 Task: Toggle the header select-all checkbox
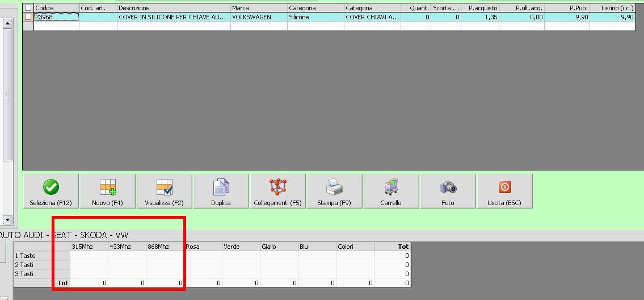click(28, 8)
